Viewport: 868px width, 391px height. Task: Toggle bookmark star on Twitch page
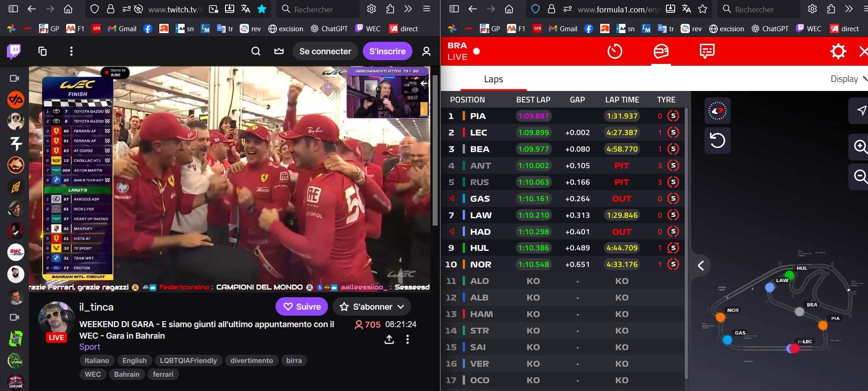pyautogui.click(x=262, y=9)
